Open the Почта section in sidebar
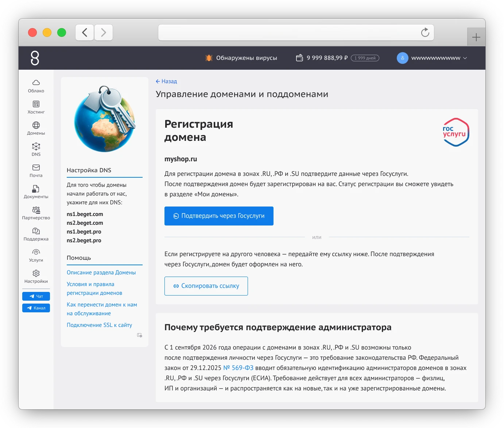The image size is (504, 428). pos(36,171)
